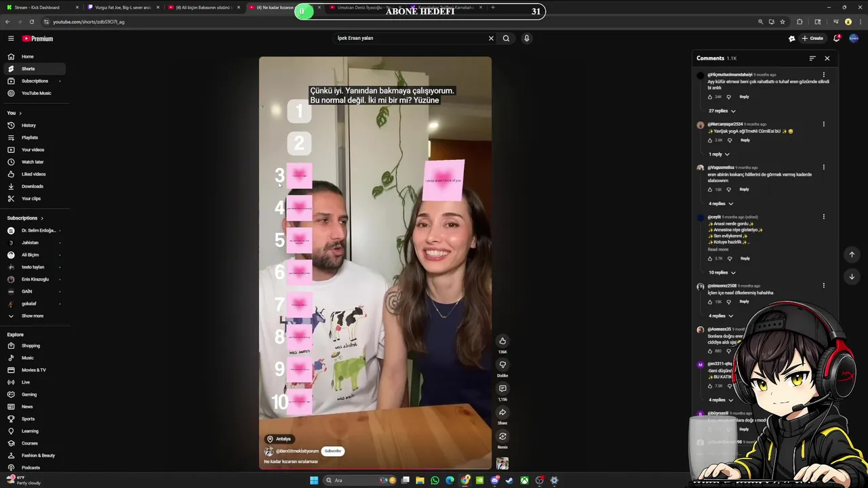Open the History page

[34, 125]
